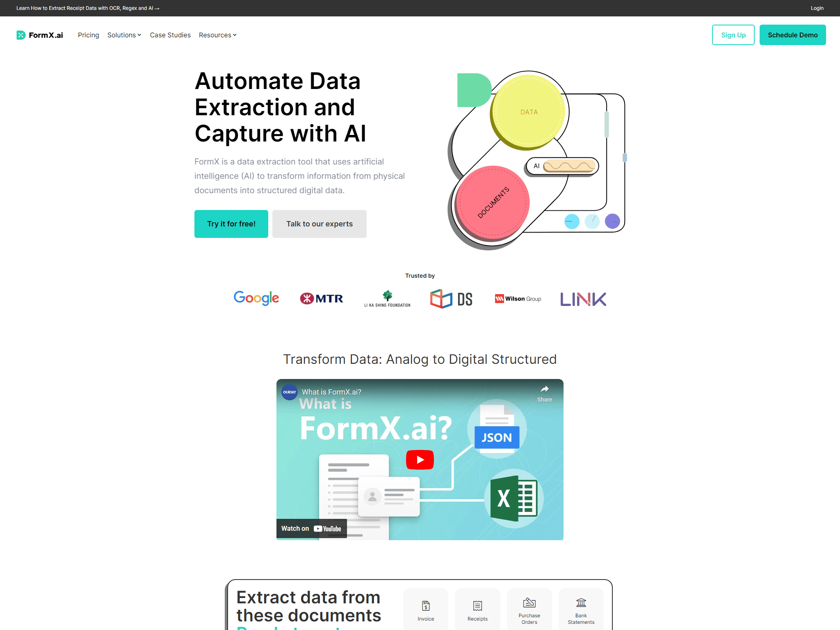Click the MTR logo
The width and height of the screenshot is (840, 630).
point(322,299)
